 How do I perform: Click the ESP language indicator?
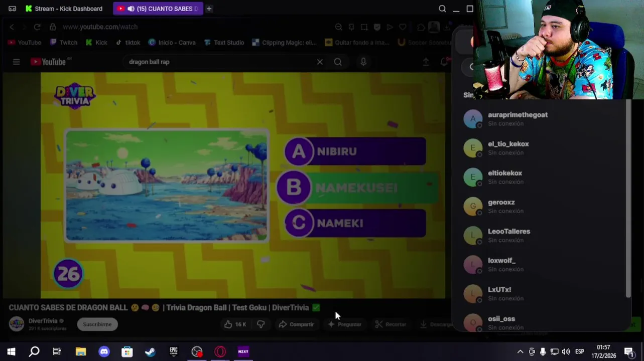coord(579,351)
